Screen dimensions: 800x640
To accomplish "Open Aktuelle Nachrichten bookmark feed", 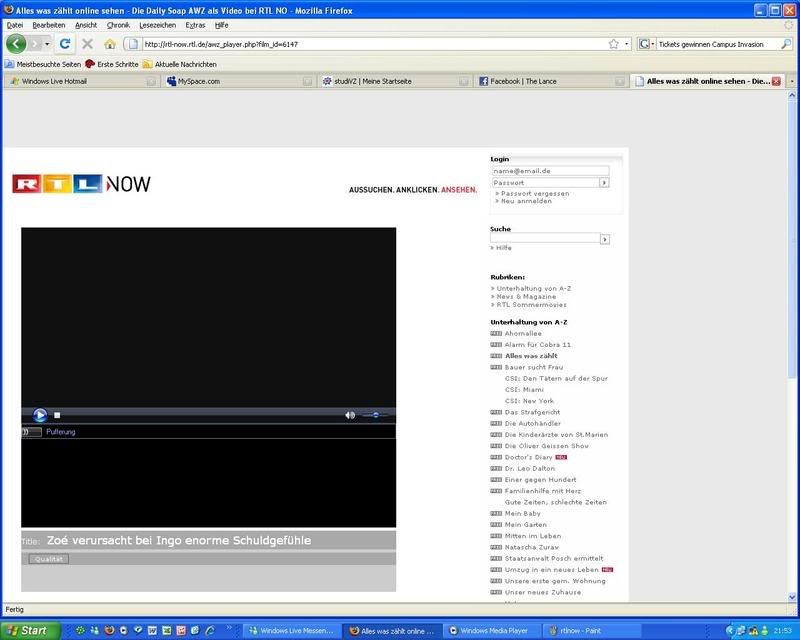I will (x=180, y=64).
